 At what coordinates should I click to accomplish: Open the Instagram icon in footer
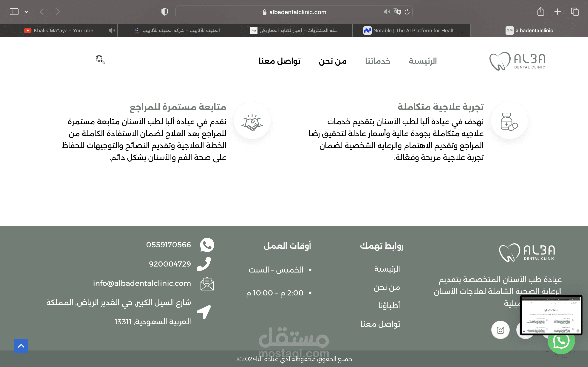500,330
